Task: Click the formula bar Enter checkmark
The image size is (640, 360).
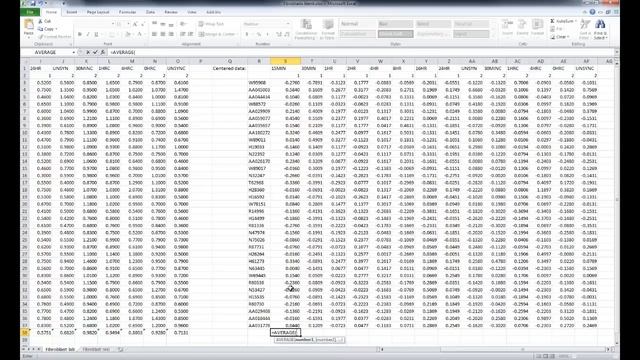Action: [96, 52]
